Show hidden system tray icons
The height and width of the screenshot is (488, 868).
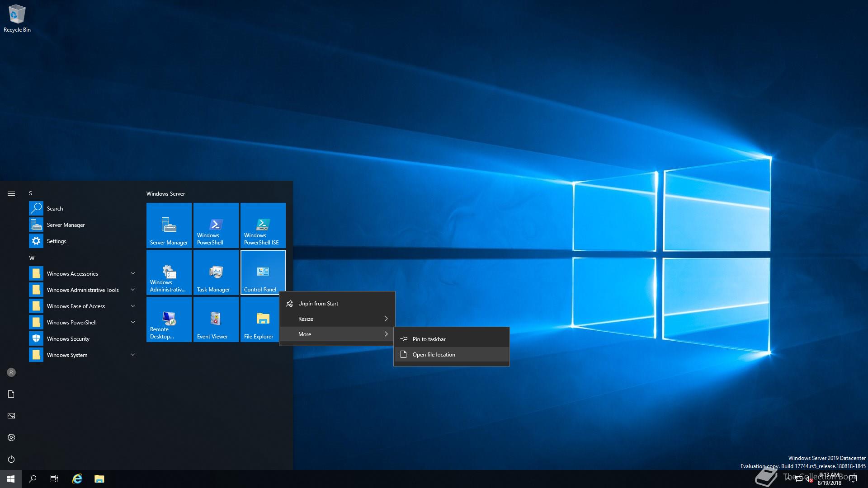click(788, 479)
